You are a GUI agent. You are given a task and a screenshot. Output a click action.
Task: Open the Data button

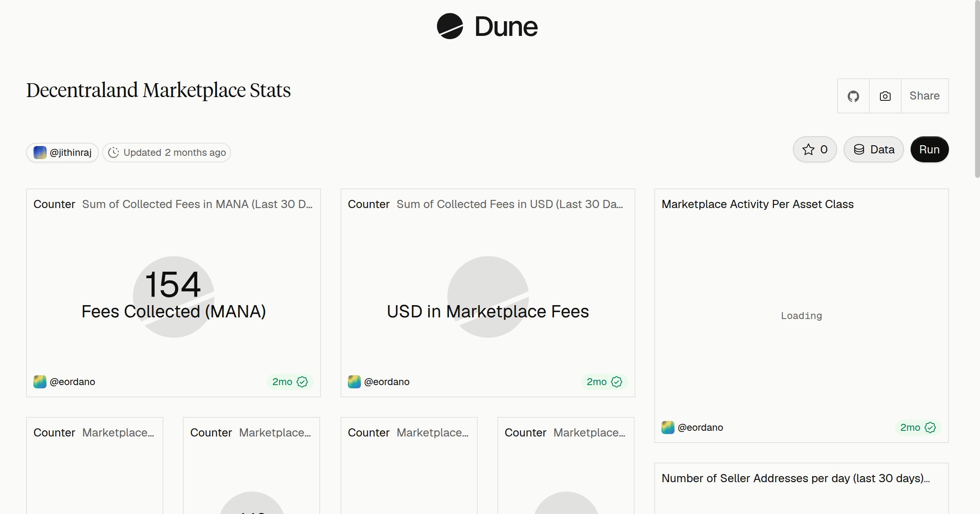[x=874, y=149]
